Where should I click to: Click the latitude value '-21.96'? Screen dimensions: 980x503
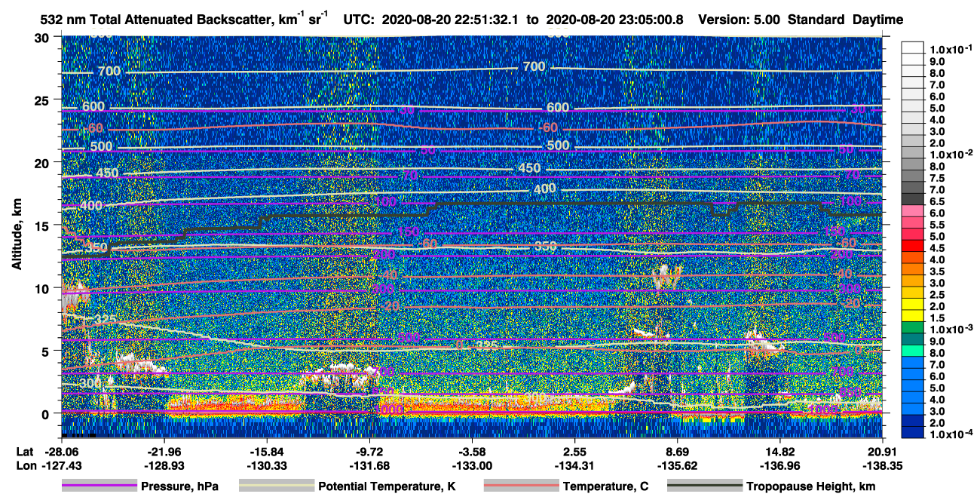coord(164,451)
